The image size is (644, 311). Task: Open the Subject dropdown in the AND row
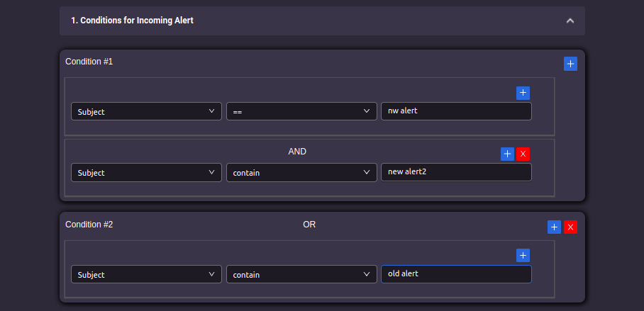tap(146, 172)
